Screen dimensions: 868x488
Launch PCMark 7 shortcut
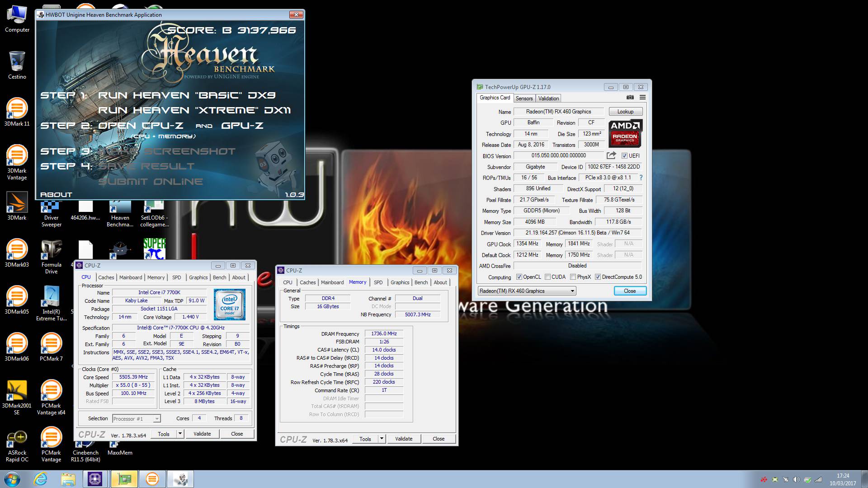pos(51,347)
